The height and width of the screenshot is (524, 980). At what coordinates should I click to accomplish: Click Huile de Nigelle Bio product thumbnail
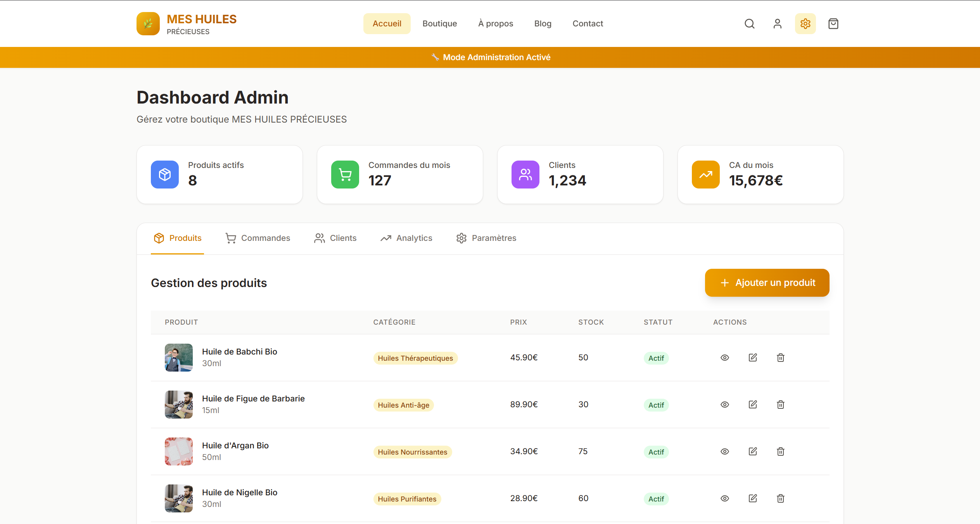tap(179, 498)
